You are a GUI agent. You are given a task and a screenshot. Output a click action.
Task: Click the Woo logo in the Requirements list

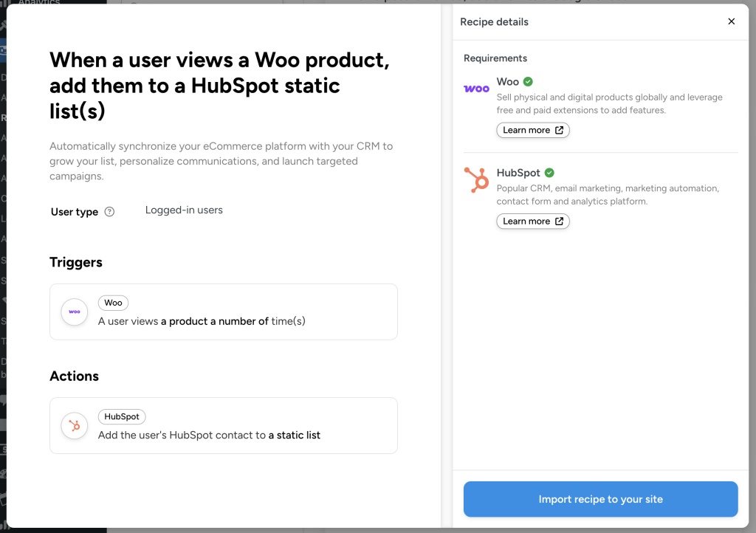(x=475, y=88)
